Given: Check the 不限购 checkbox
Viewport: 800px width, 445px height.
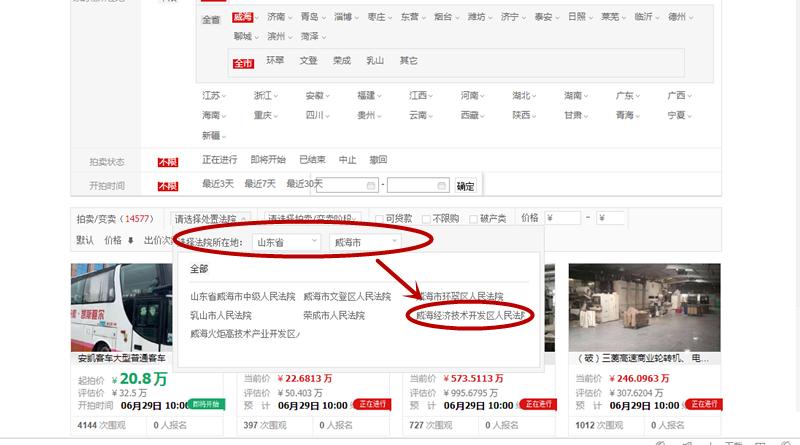Looking at the screenshot, I should tap(426, 219).
